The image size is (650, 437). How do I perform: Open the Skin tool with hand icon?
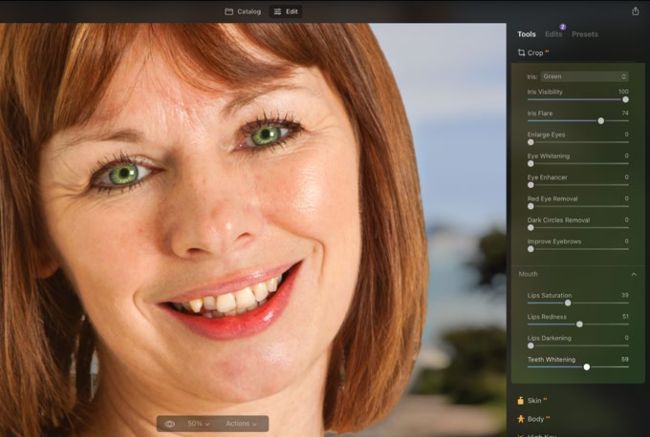pyautogui.click(x=521, y=400)
